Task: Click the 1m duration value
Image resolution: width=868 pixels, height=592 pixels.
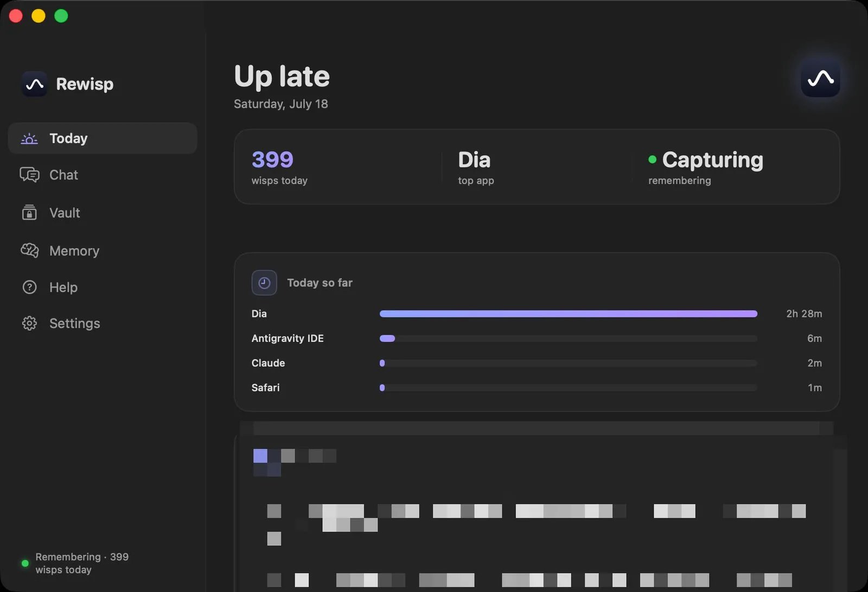Action: click(815, 388)
